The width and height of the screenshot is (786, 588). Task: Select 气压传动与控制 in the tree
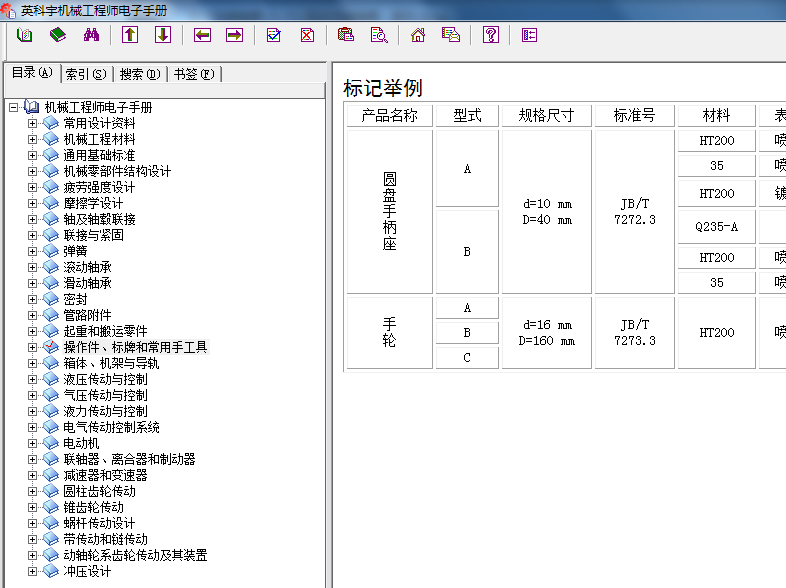pos(105,396)
